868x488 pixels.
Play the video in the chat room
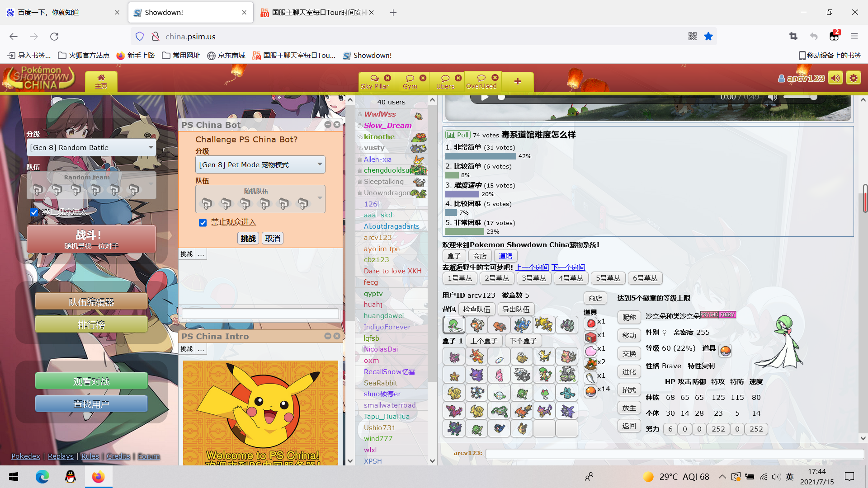tap(485, 97)
